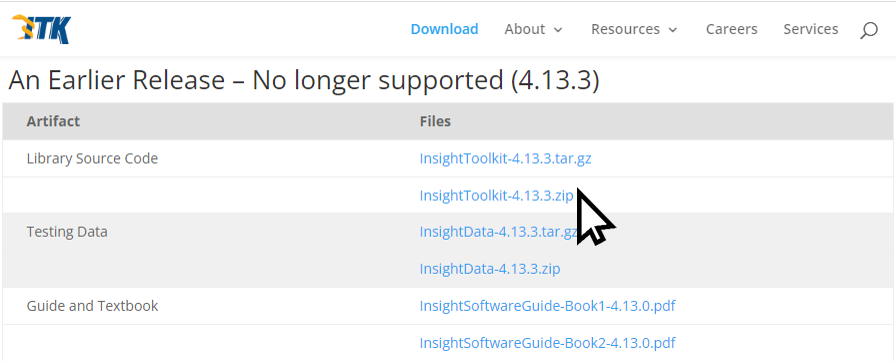Image resolution: width=896 pixels, height=362 pixels.
Task: Select the Library Source Code cell
Action: [x=92, y=158]
